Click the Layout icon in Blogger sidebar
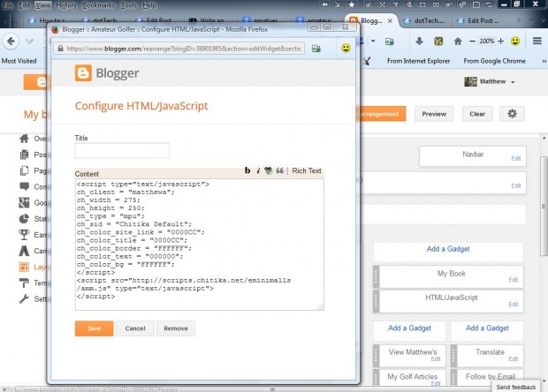The width and height of the screenshot is (548, 392). tap(24, 267)
